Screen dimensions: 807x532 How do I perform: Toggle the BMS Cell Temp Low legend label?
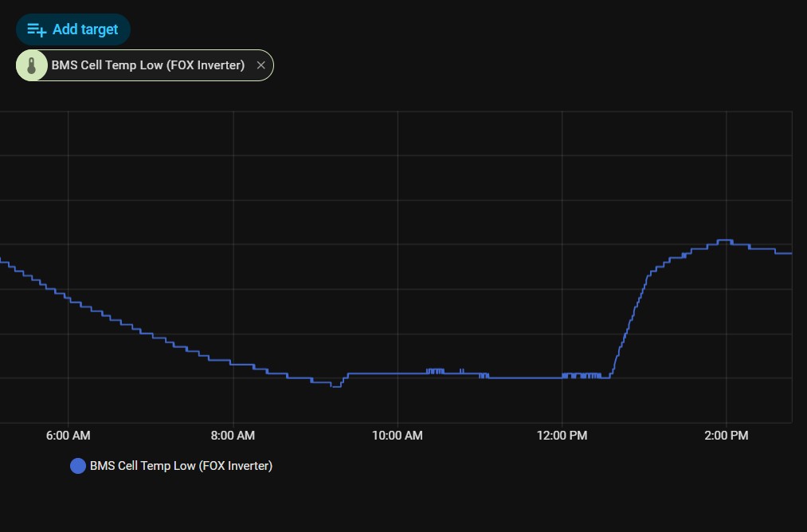181,466
